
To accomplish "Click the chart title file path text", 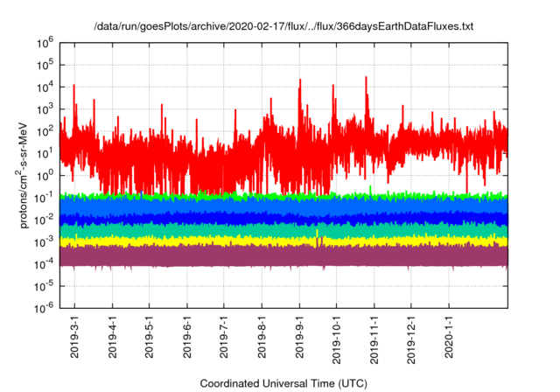I will [x=283, y=26].
